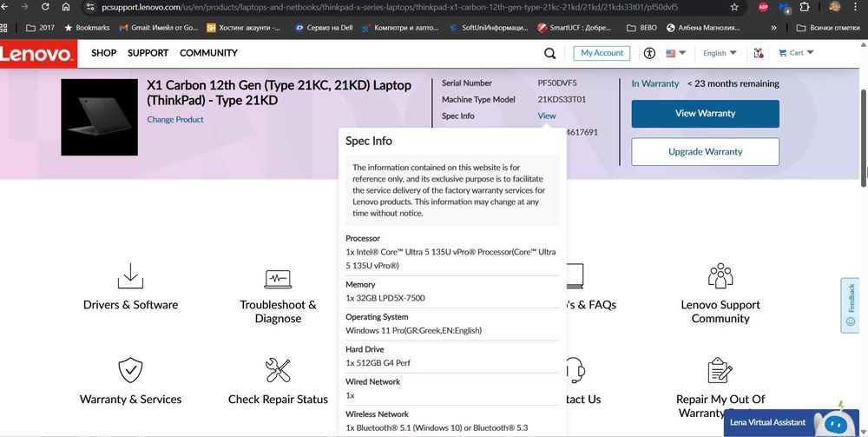Open the service parts icon beside the cart

pos(759,53)
